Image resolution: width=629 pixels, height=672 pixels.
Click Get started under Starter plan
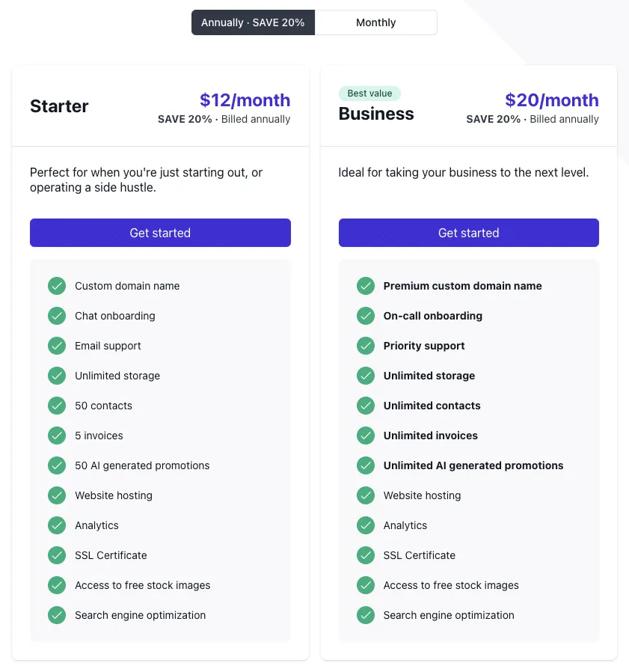click(x=160, y=233)
